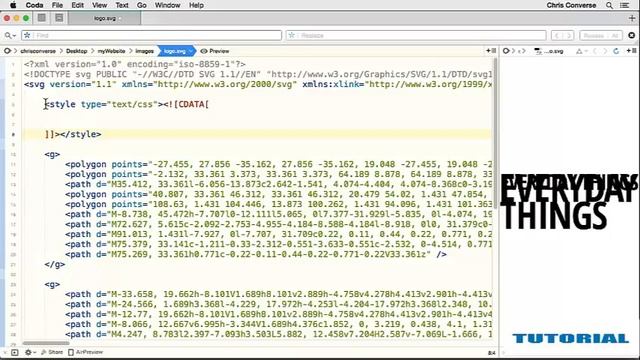Viewport: 640px width, 360px height.
Task: Click the Replace All button
Action: point(615,36)
